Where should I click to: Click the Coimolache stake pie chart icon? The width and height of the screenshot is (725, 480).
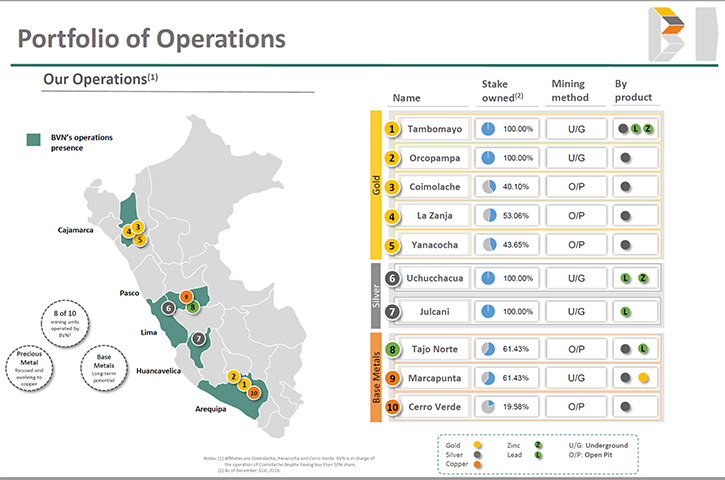(489, 187)
